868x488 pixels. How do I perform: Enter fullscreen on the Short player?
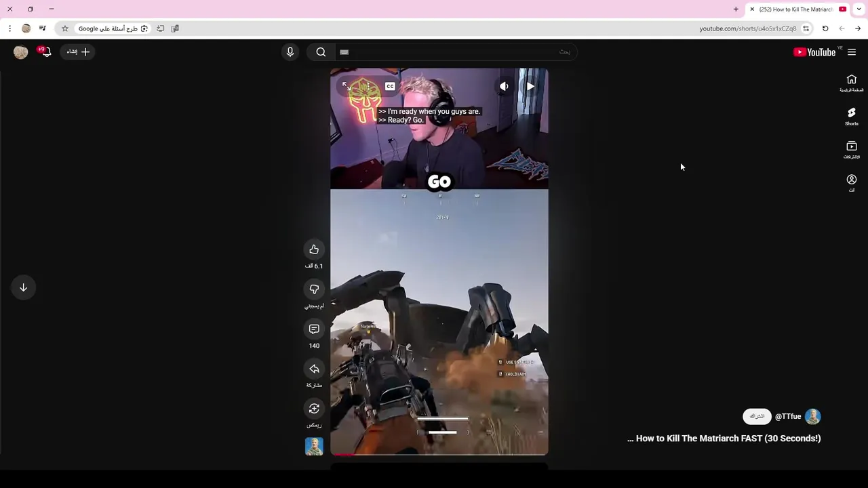[347, 86]
